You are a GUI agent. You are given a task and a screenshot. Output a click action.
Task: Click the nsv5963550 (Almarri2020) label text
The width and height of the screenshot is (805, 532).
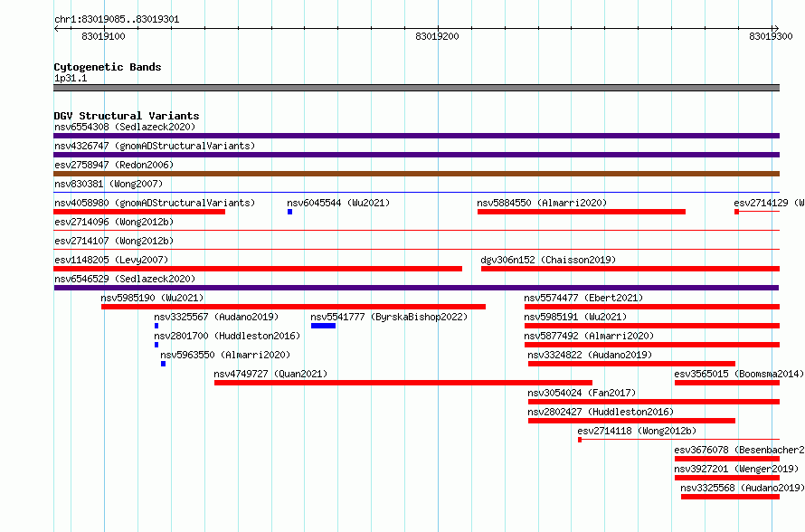tap(225, 355)
